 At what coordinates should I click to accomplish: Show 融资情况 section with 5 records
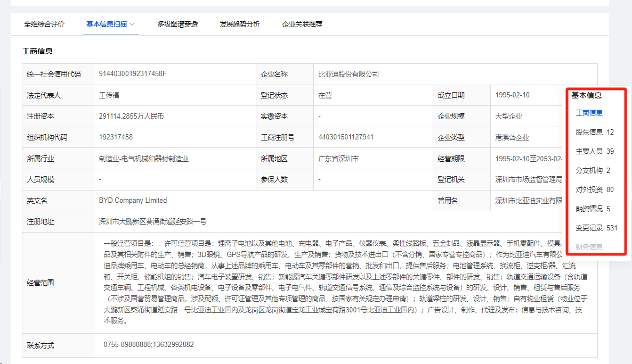click(593, 209)
